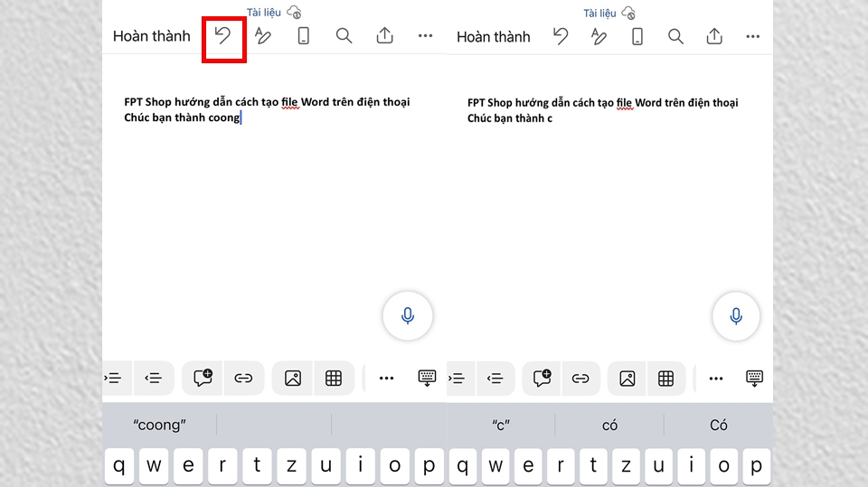
Task: Tap the z key on the left keyboard
Action: pyautogui.click(x=291, y=466)
